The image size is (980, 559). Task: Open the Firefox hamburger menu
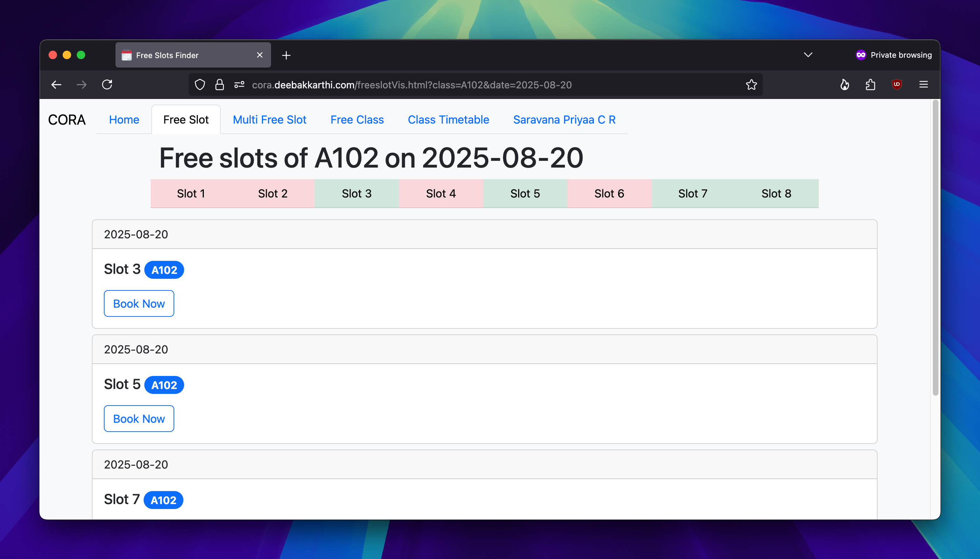tap(924, 84)
